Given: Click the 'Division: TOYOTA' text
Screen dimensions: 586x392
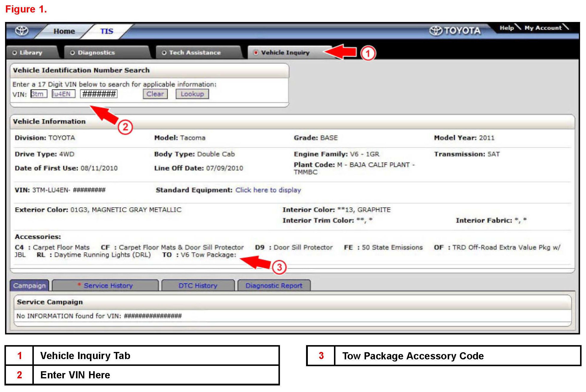Looking at the screenshot, I should pos(45,138).
